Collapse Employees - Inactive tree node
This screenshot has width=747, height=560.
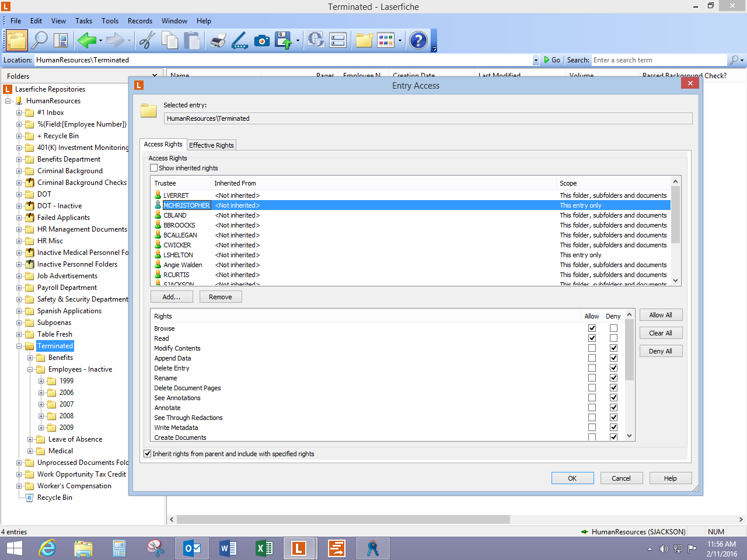30,369
